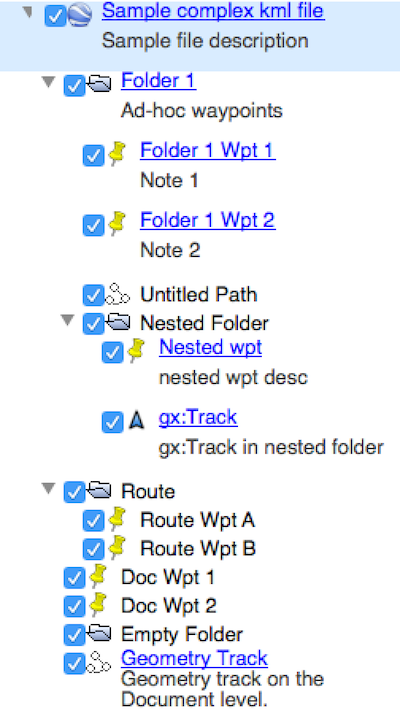Uncheck the Untitled Path checkbox
Viewport: 400px width, 716px height.
94,295
